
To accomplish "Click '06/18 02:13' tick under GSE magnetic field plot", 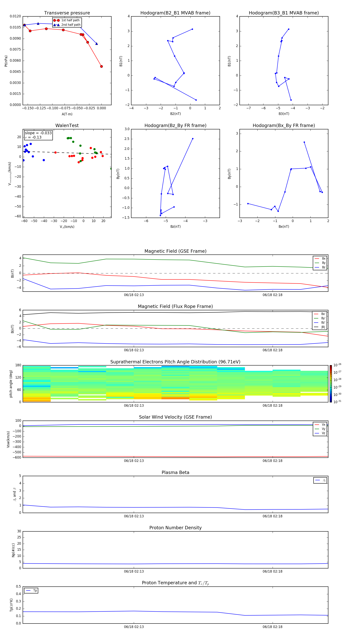I will (x=134, y=295).
